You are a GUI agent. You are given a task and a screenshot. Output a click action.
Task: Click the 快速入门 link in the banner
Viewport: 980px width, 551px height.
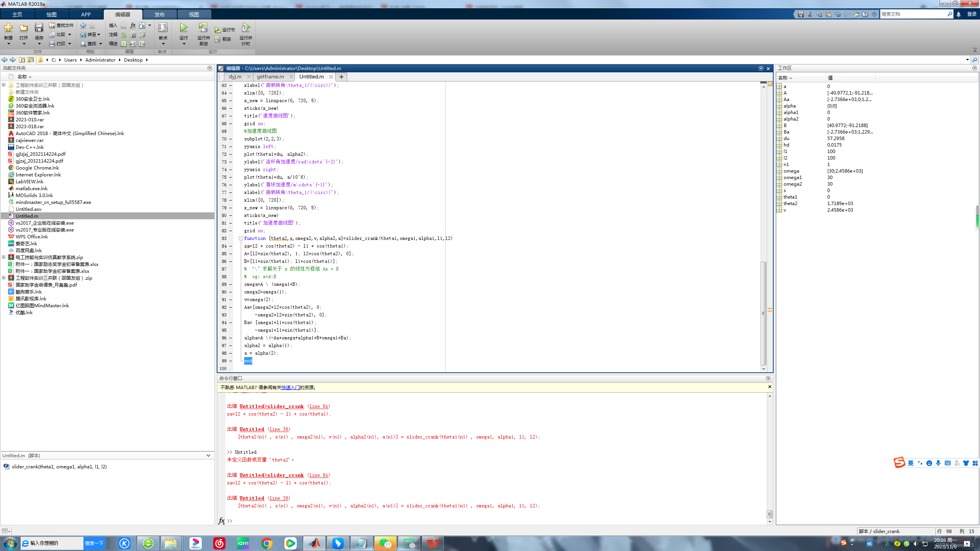pos(290,387)
